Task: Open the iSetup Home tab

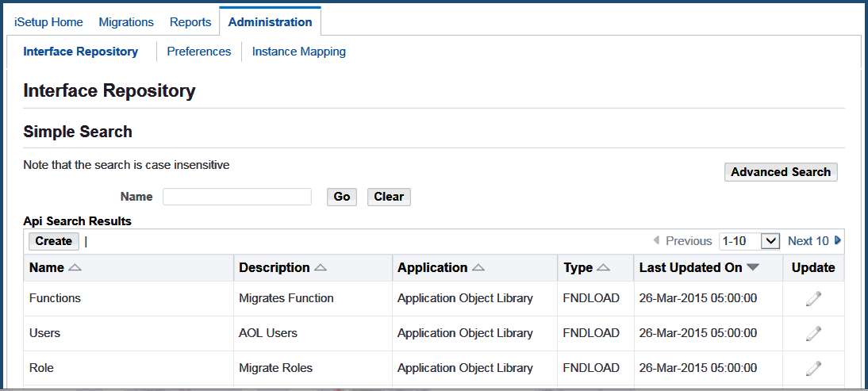Action: tap(48, 22)
